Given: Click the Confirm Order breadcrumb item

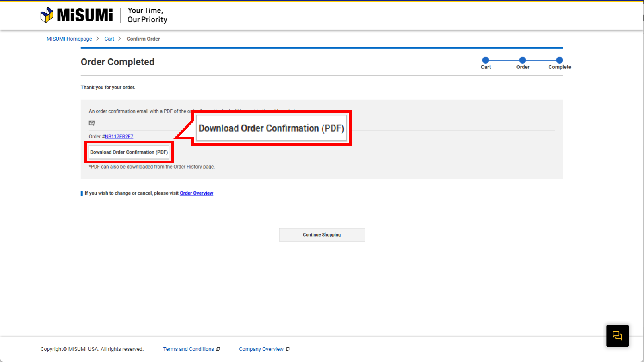Looking at the screenshot, I should 143,39.
